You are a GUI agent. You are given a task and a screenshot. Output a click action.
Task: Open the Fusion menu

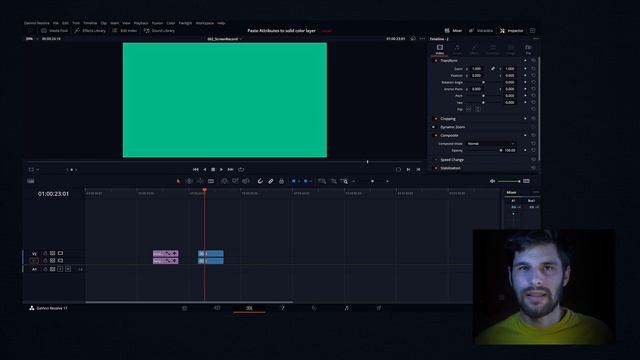coord(157,23)
